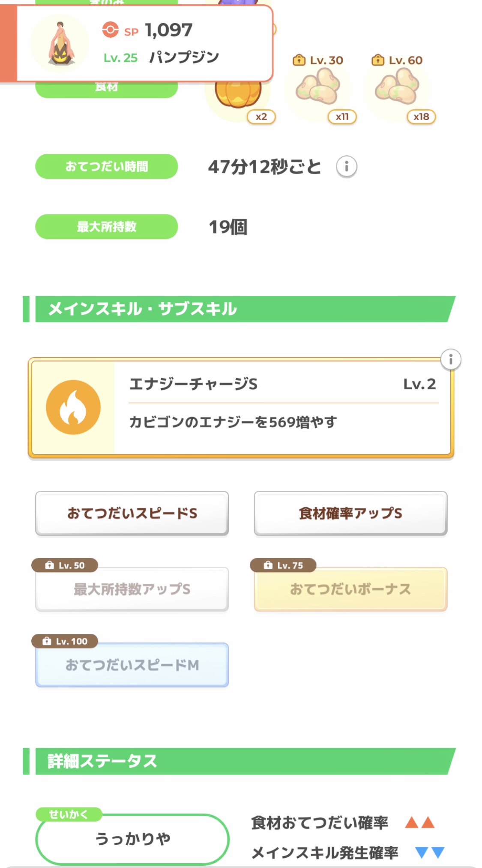The height and width of the screenshot is (868, 482).
Task: Tap the 最大所持数 green label
Action: pos(106,227)
